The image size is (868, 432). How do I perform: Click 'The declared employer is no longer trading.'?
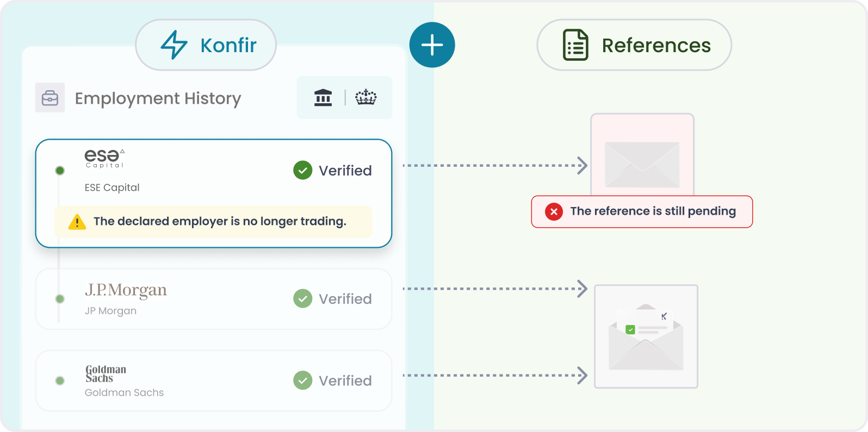pyautogui.click(x=220, y=221)
